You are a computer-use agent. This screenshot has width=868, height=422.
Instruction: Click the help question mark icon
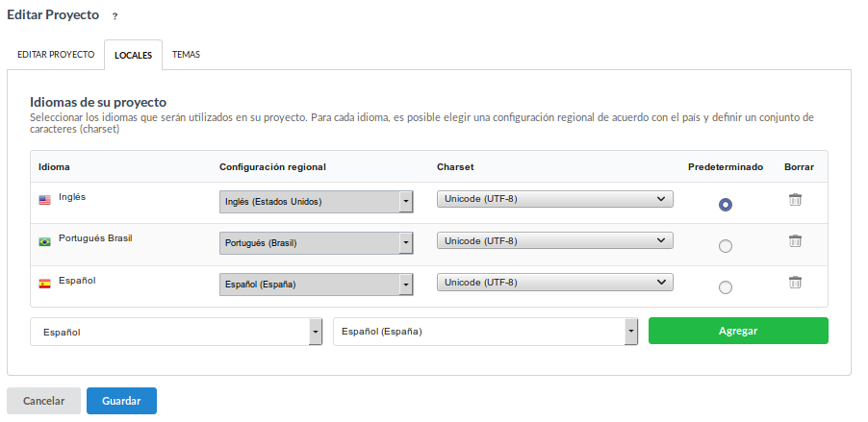click(115, 16)
